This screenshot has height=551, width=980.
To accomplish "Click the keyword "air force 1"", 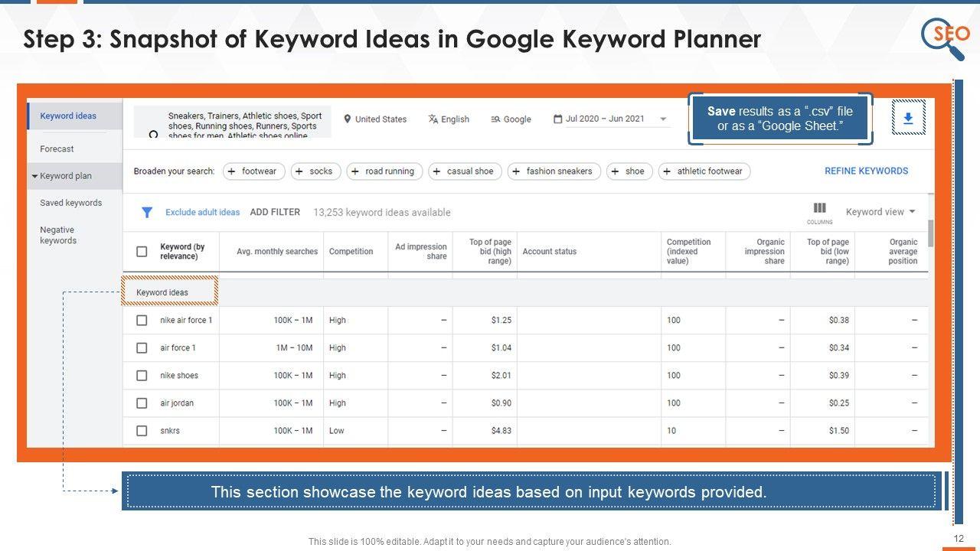I will point(178,348).
